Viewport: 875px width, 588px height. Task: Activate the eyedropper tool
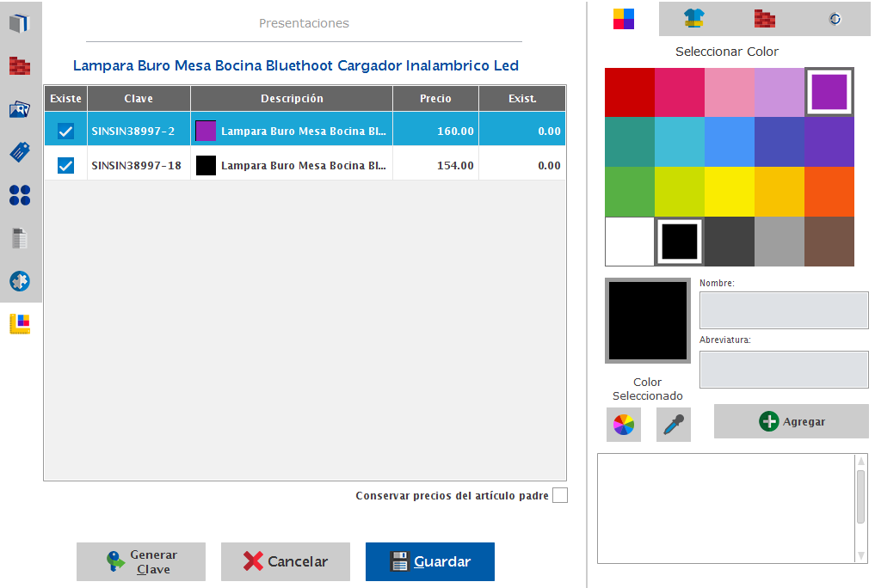674,425
